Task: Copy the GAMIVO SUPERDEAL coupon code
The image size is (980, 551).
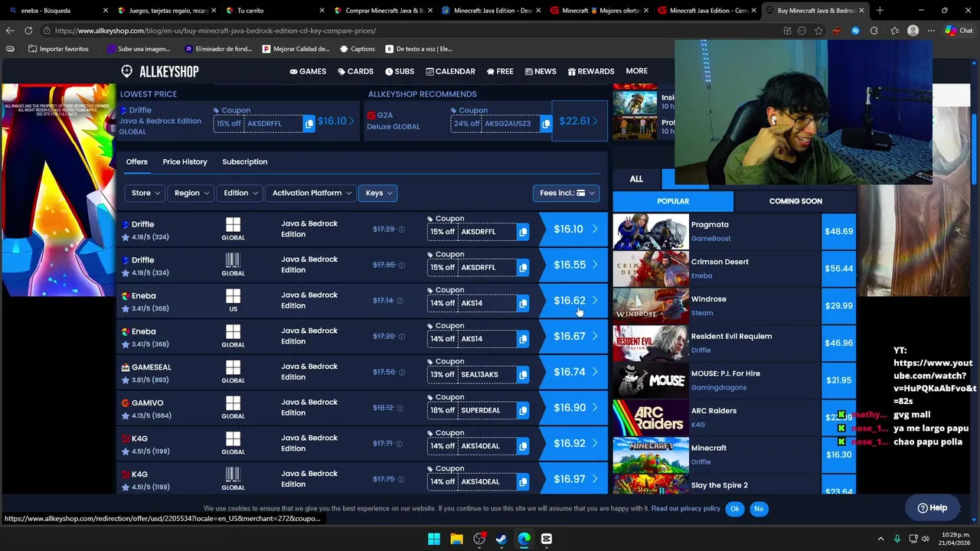Action: click(x=523, y=410)
